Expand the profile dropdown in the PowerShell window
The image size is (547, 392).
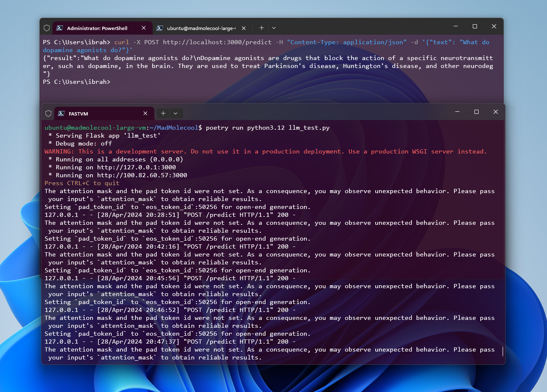[x=274, y=28]
